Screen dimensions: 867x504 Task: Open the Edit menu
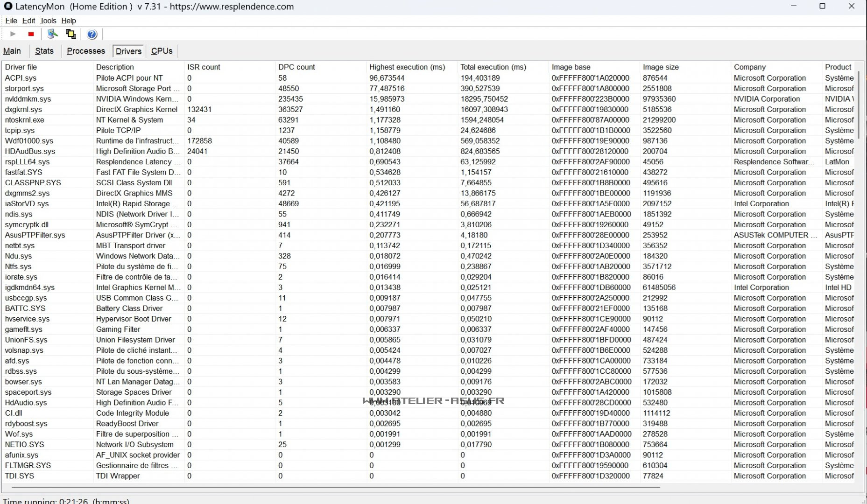[28, 21]
